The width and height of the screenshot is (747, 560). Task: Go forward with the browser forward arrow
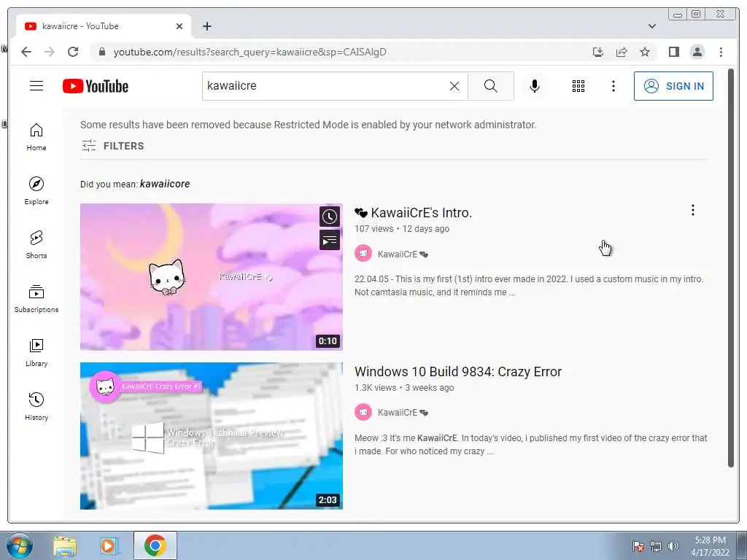point(50,52)
